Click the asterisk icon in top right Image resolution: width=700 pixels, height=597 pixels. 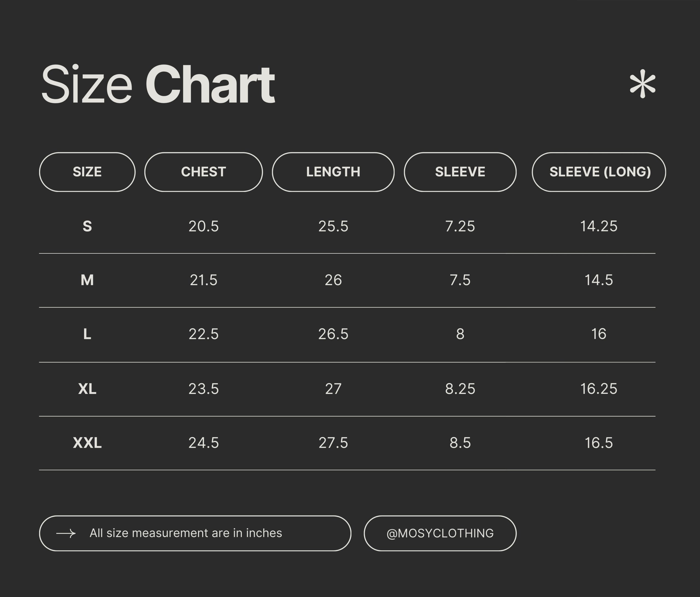point(642,84)
